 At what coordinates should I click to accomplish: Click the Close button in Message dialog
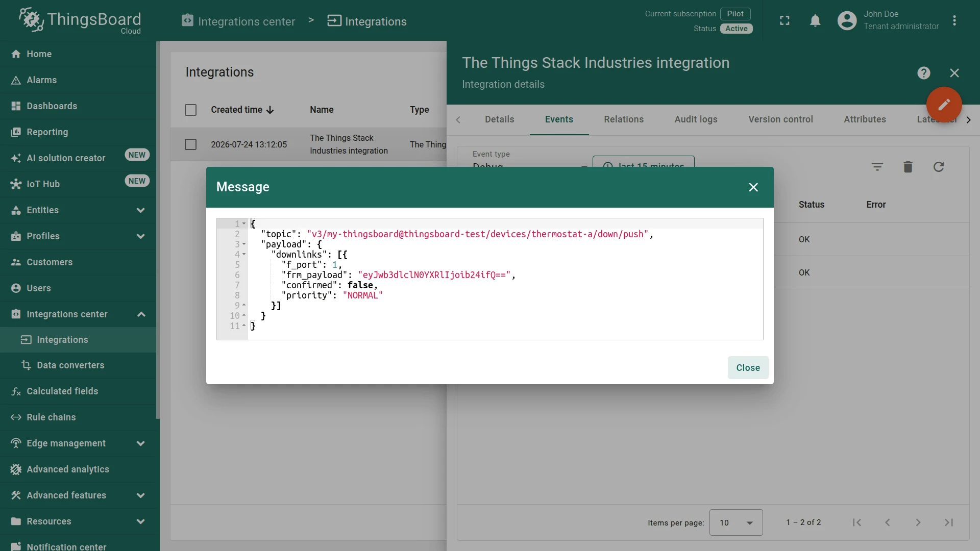pos(748,368)
